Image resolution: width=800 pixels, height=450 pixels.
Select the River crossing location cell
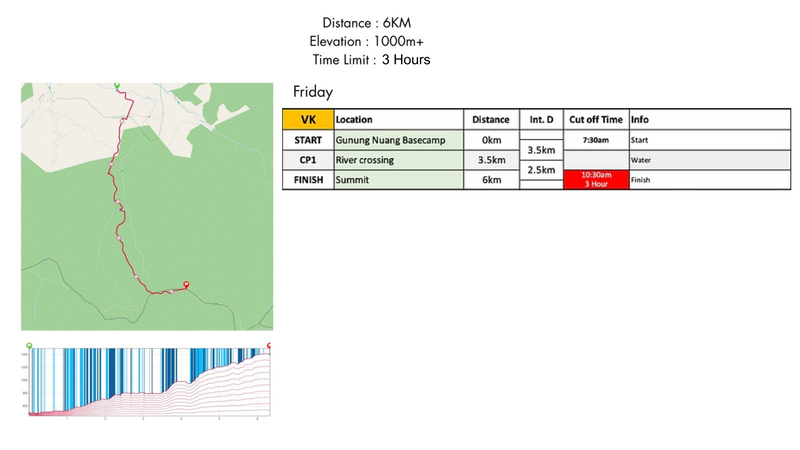[x=398, y=160]
